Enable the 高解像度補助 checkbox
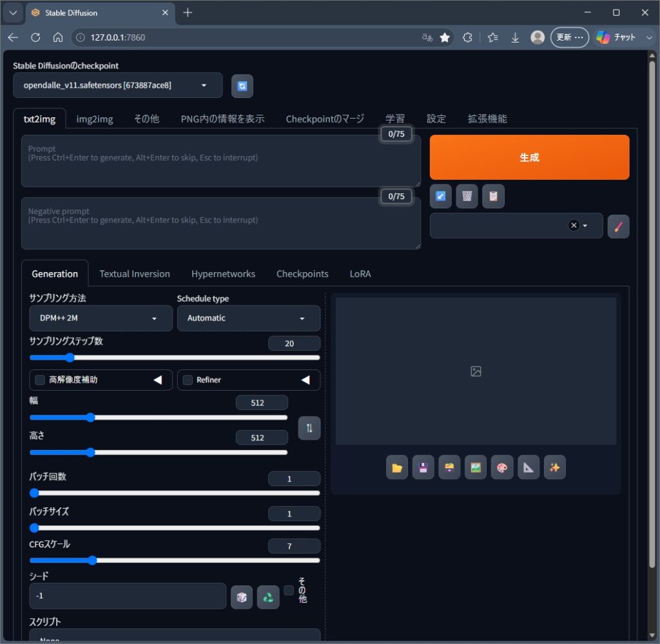 pos(39,380)
